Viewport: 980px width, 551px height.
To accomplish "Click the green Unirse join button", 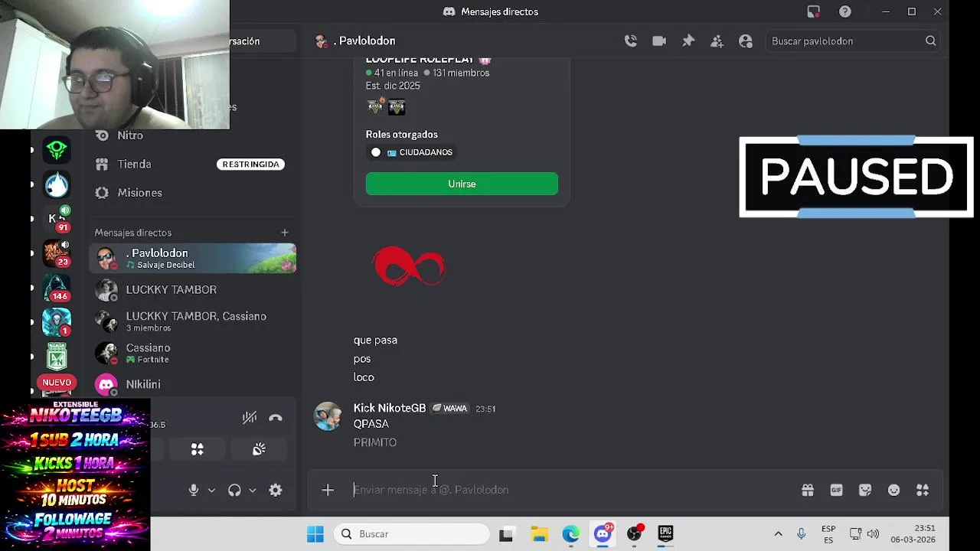I will (462, 184).
